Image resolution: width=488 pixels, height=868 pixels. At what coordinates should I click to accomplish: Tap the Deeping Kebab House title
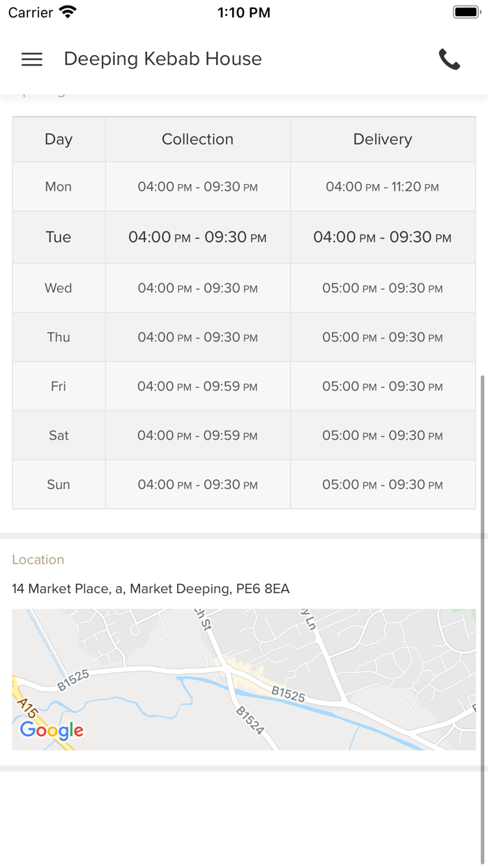tap(162, 59)
